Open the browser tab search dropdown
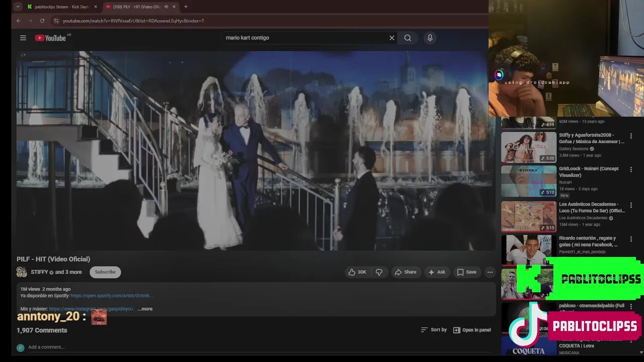The width and height of the screenshot is (644, 362). [x=18, y=7]
